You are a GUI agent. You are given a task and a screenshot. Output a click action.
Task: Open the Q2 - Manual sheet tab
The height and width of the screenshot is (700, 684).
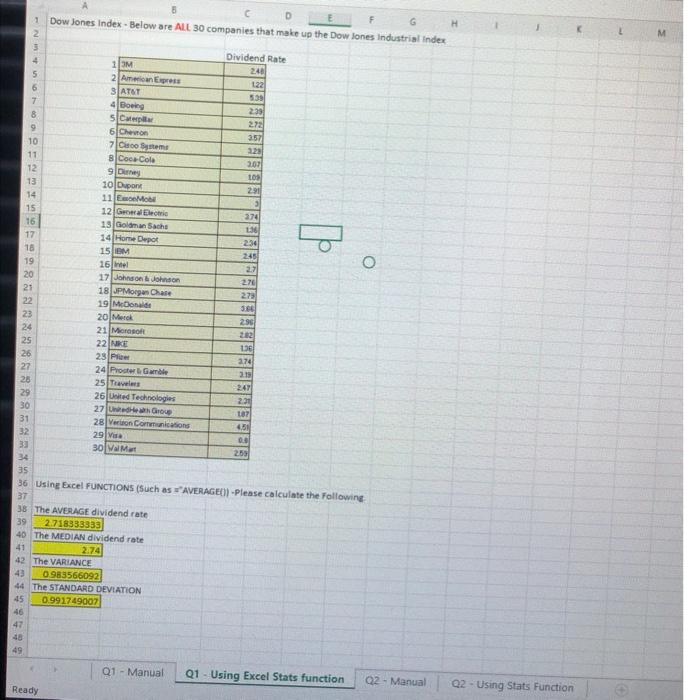[x=395, y=682]
